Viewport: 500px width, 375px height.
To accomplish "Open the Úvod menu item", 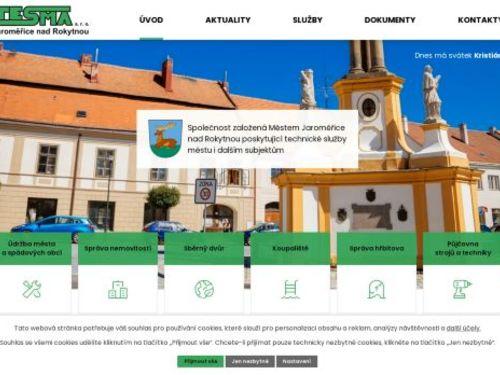I will pos(151,20).
